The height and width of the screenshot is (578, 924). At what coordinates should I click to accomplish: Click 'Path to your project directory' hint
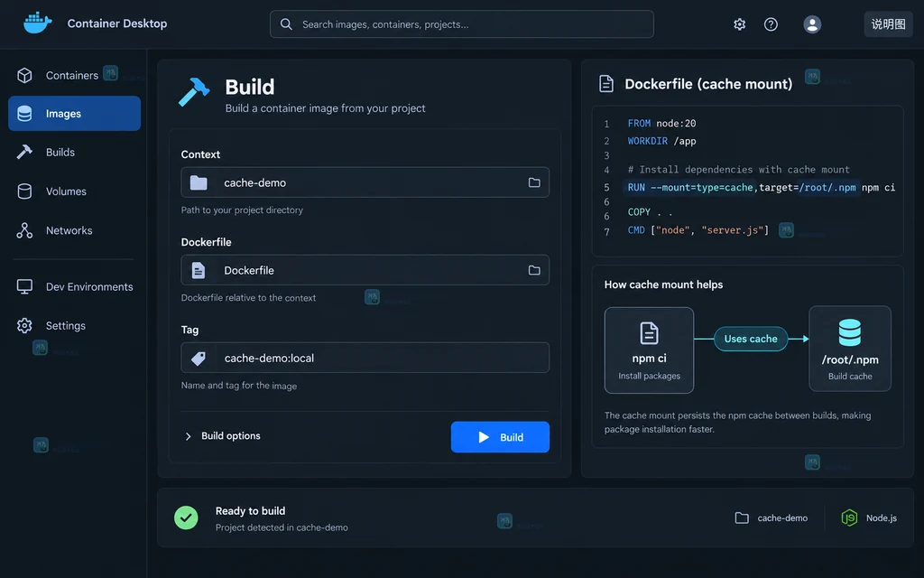pos(242,210)
